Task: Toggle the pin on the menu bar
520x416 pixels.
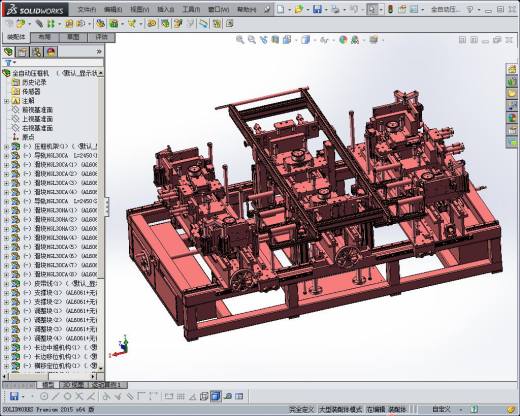Action: click(267, 10)
